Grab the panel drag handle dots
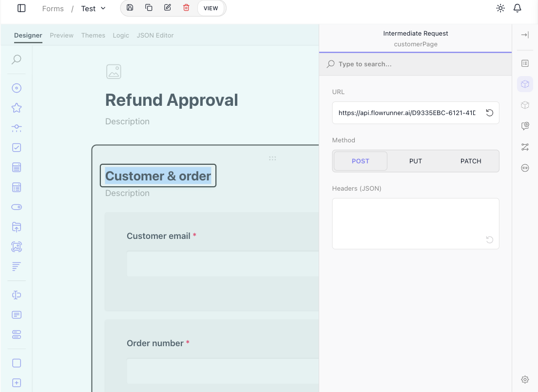The width and height of the screenshot is (538, 392). (x=272, y=158)
